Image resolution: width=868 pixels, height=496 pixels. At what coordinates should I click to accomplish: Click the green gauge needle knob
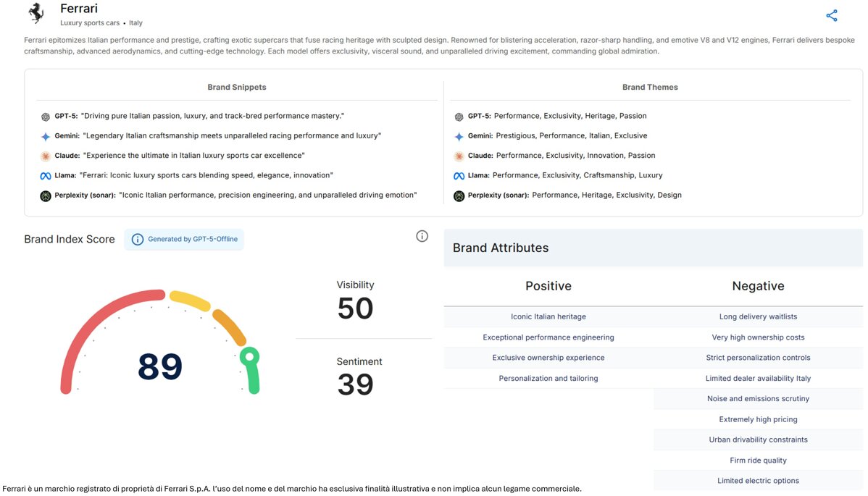pyautogui.click(x=249, y=356)
